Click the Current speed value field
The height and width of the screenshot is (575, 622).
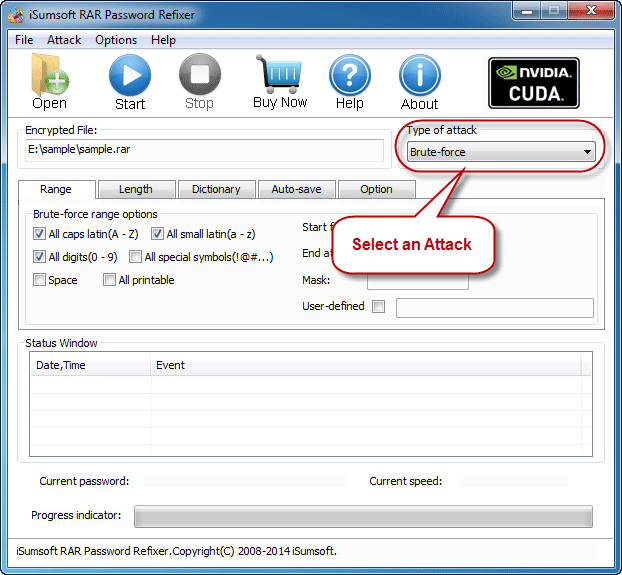(513, 481)
